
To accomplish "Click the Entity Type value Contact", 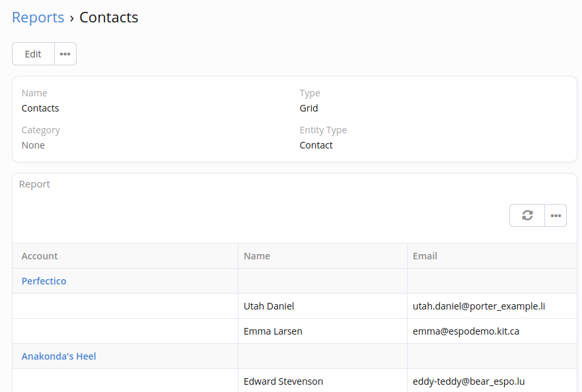I will (316, 145).
